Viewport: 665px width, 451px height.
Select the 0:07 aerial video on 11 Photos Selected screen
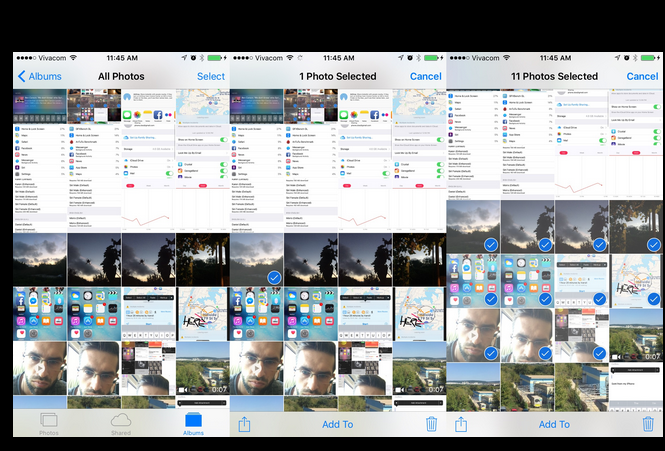636,335
